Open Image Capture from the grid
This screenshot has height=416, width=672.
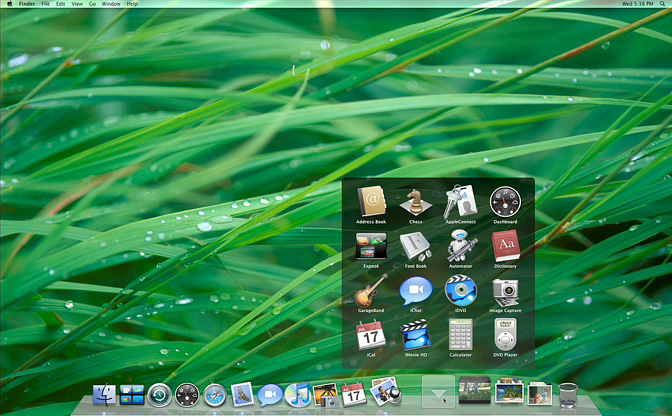tap(505, 290)
